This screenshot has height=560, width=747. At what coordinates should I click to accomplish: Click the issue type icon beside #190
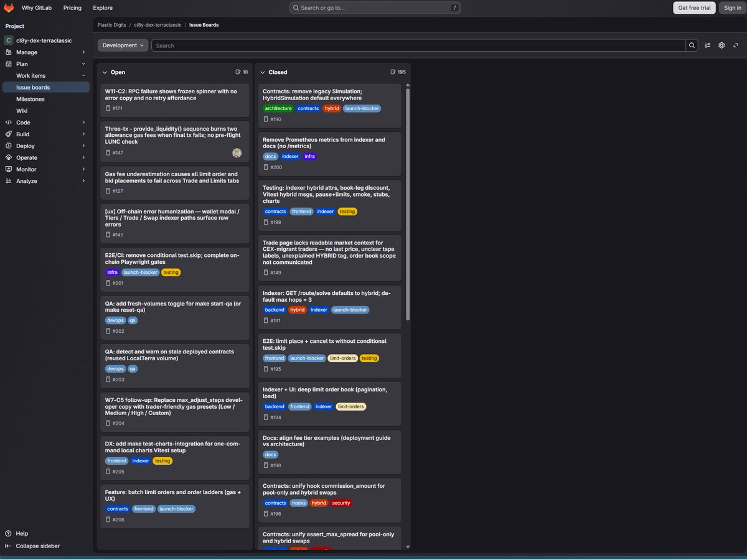coord(266,119)
